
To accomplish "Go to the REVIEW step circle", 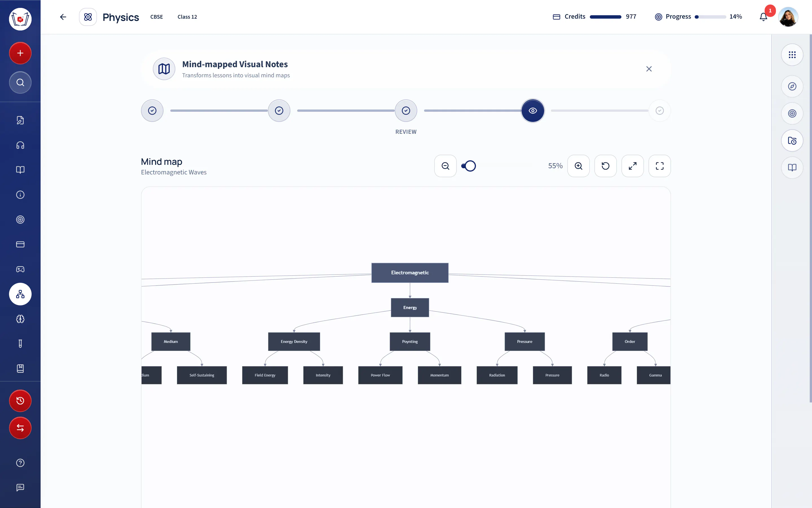I will pyautogui.click(x=406, y=111).
